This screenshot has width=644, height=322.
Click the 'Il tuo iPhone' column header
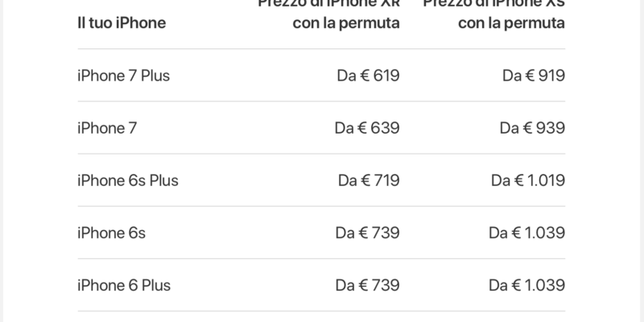coord(122,23)
